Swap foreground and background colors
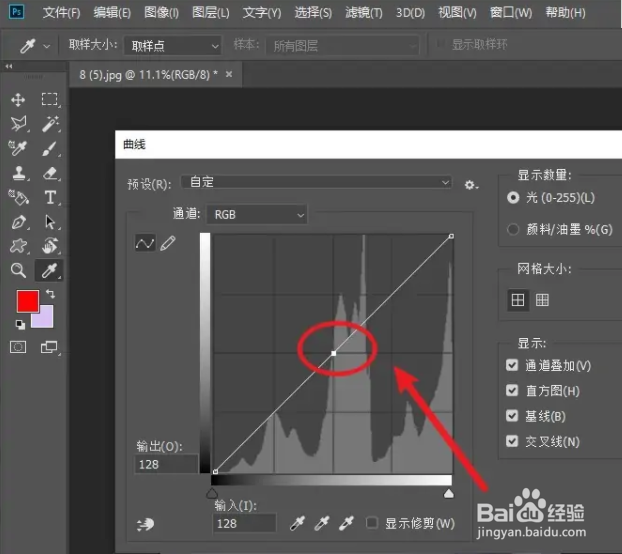 point(50,294)
